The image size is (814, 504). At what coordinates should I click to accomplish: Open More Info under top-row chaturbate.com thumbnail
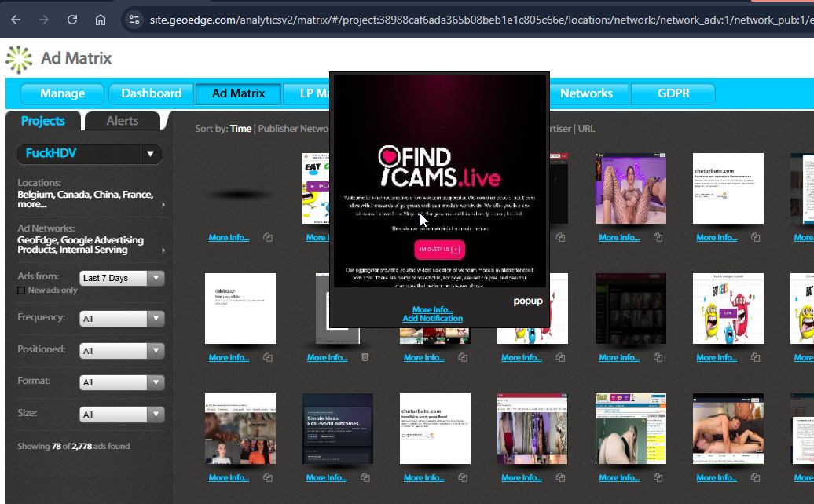(x=717, y=238)
